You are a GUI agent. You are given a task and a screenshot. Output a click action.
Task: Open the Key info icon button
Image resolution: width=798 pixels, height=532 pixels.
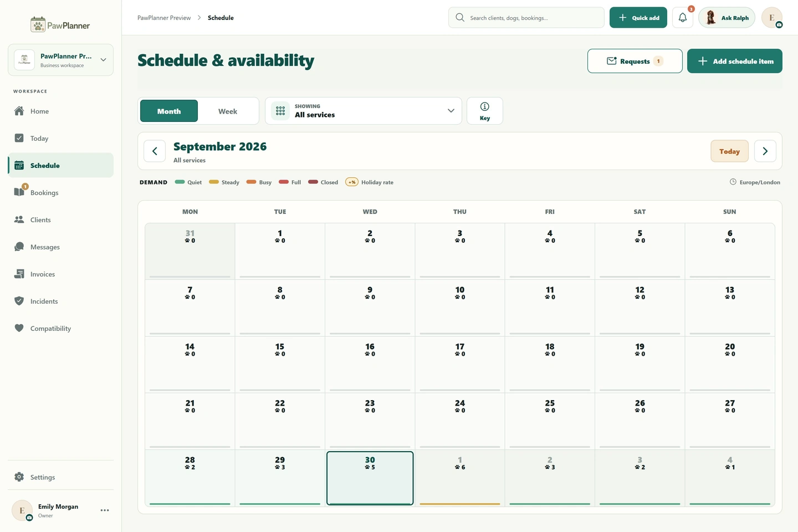(x=484, y=111)
